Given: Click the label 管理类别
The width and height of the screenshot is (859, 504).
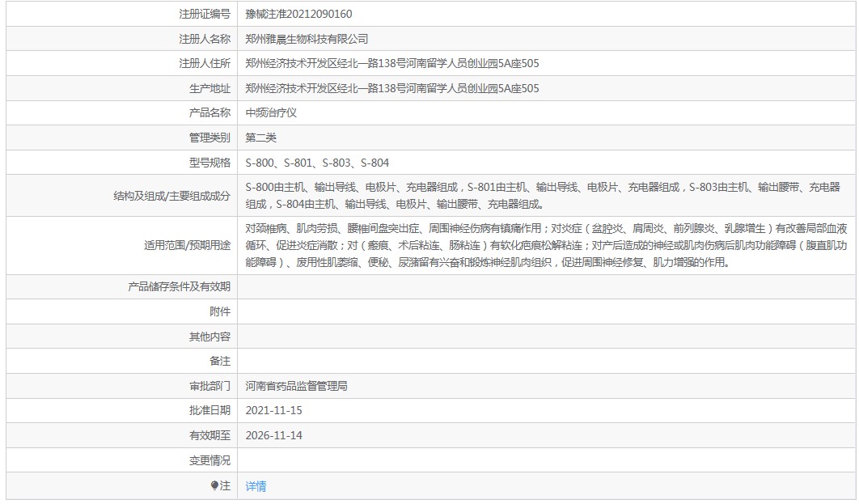Looking at the screenshot, I should coord(209,138).
